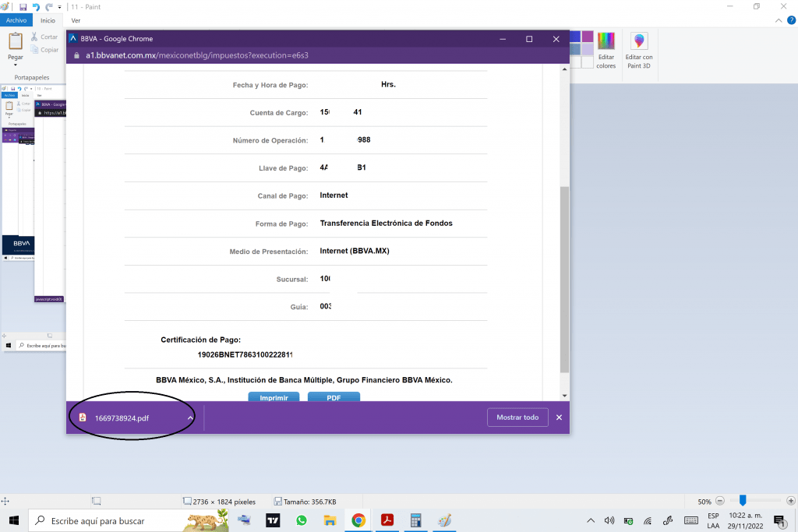Open the clock showing 10:22 a. m.
The height and width of the screenshot is (532, 798).
[745, 520]
